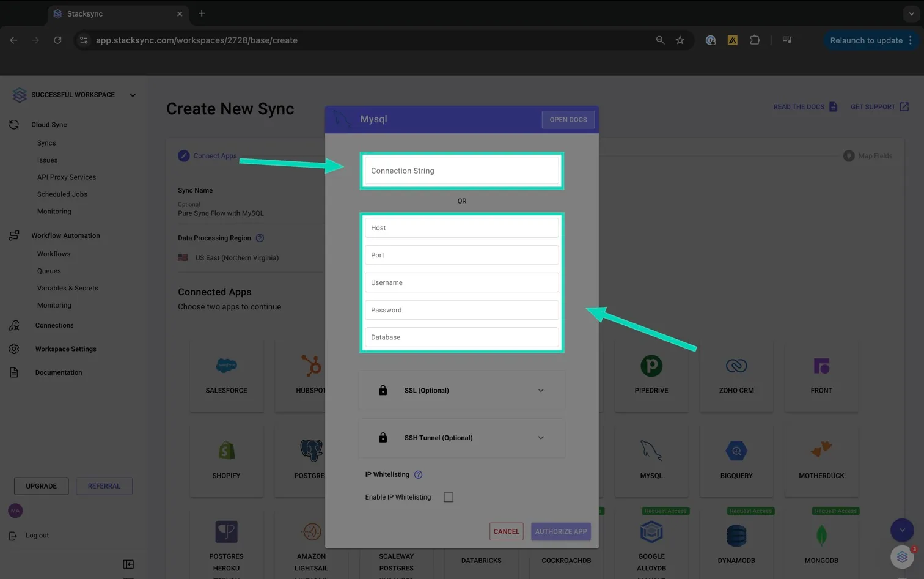Choose the BigQuery app icon

tap(736, 451)
